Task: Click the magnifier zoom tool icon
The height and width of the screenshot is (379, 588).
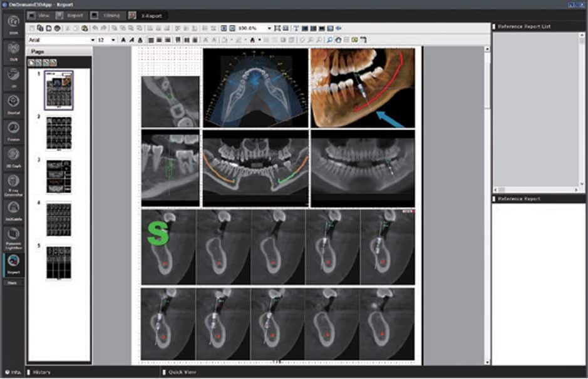Action: click(x=329, y=39)
